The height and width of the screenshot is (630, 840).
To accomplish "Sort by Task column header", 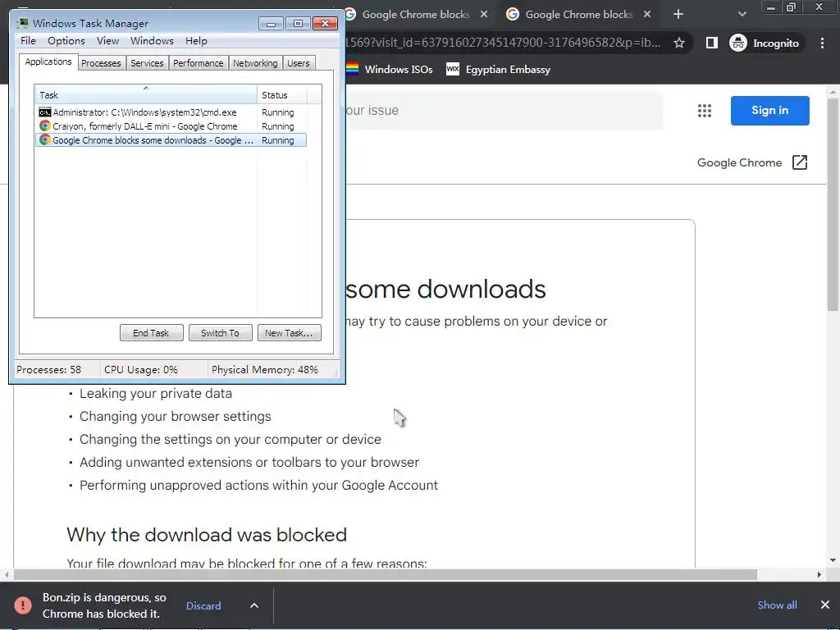I will point(146,95).
